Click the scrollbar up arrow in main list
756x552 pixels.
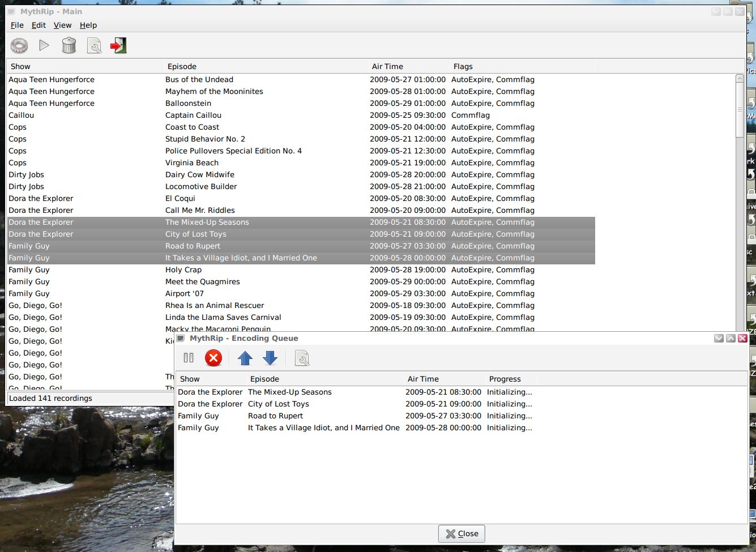740,79
